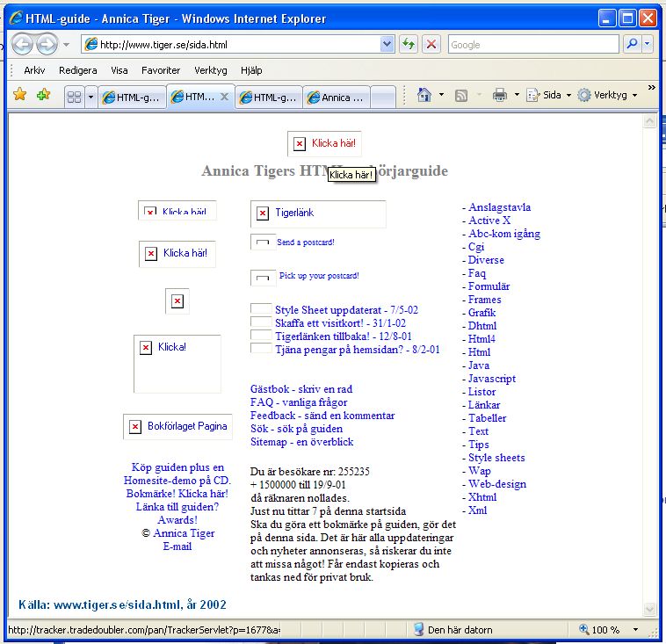Open the Print options dropdown arrow
The width and height of the screenshot is (666, 644).
tap(517, 95)
